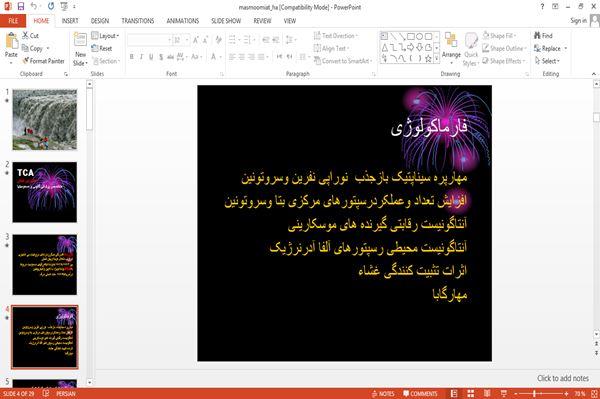
Task: Click Reset slide button
Action: pos(102,48)
